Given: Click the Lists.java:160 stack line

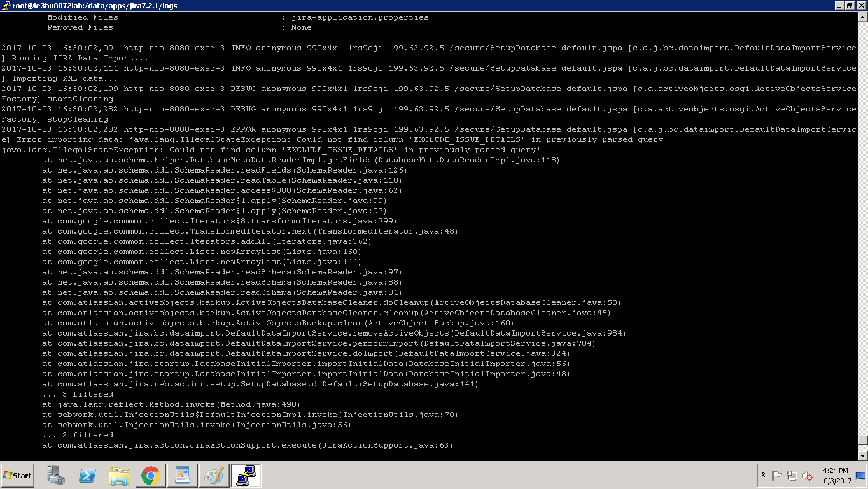Looking at the screenshot, I should click(202, 252).
